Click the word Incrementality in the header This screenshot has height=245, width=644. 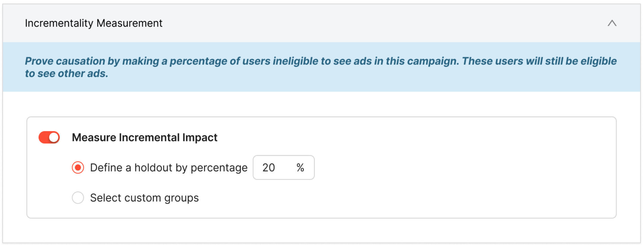[x=59, y=23]
